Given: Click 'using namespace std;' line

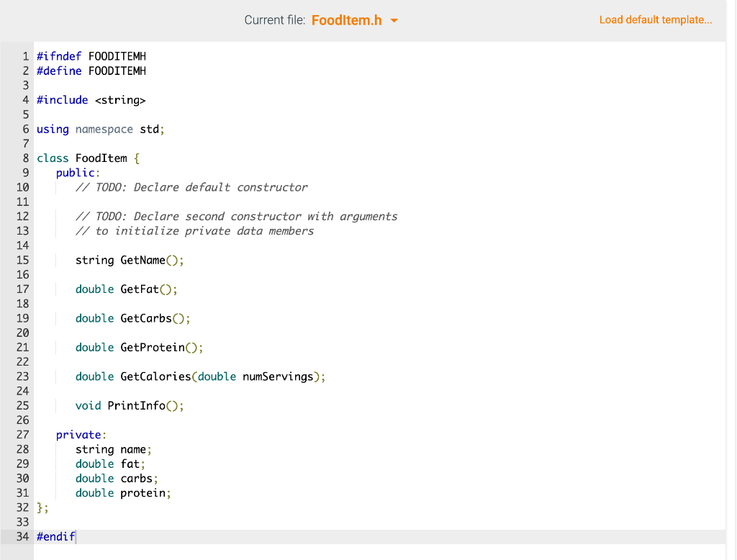Looking at the screenshot, I should pyautogui.click(x=101, y=130).
